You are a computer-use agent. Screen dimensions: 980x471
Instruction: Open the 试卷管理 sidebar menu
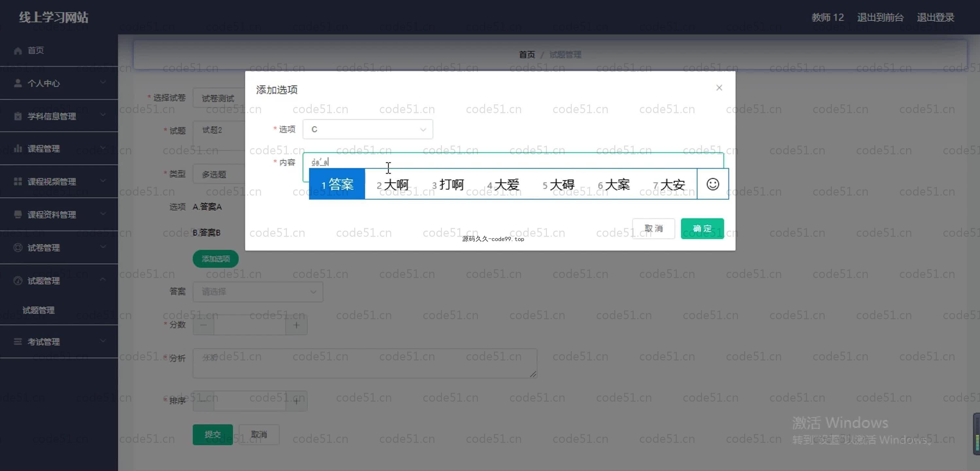59,248
